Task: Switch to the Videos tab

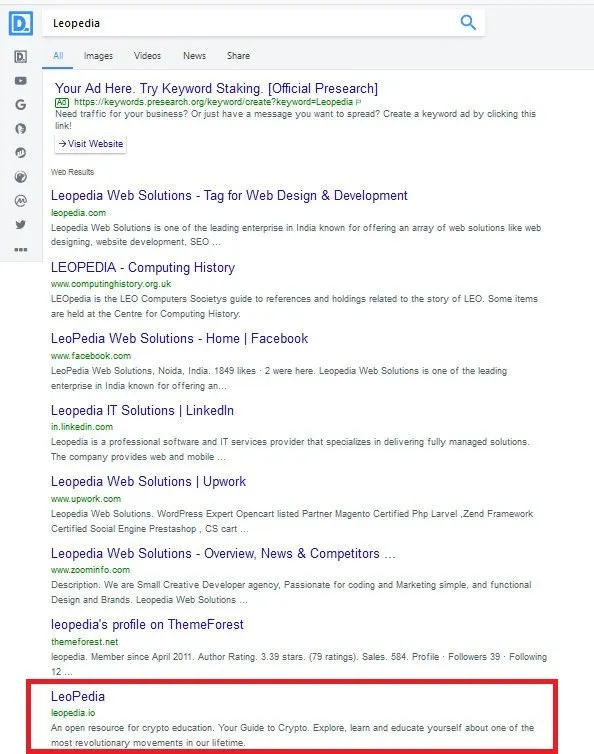Action: coord(147,56)
